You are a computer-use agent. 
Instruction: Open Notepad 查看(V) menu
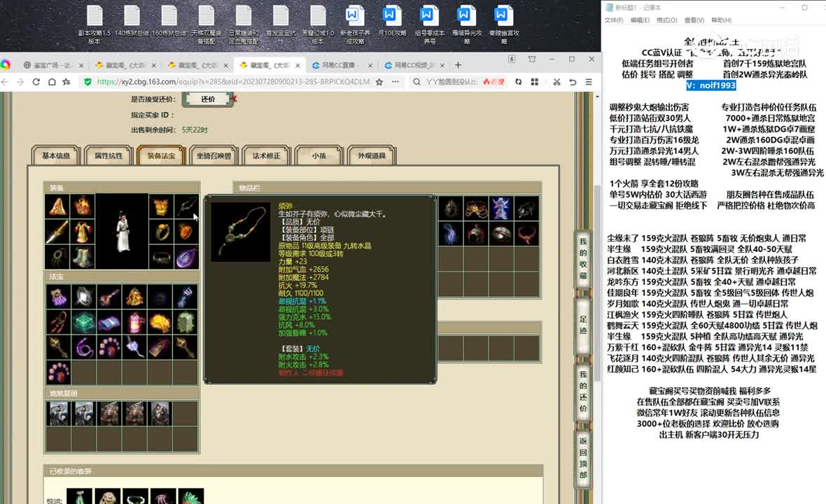point(694,20)
